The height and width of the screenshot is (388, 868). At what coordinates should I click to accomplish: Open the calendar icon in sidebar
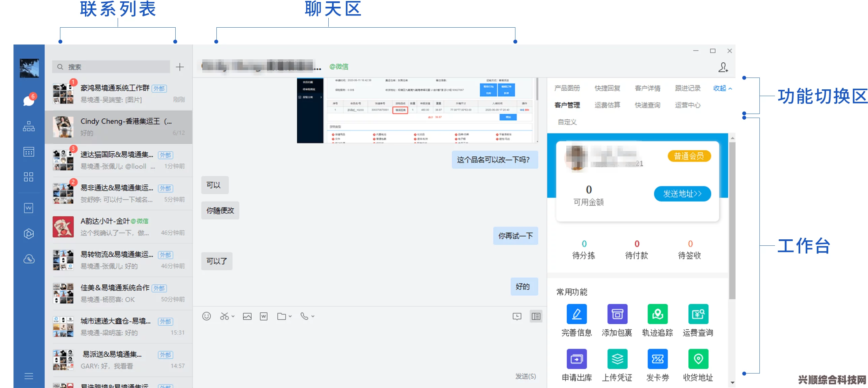pyautogui.click(x=29, y=152)
